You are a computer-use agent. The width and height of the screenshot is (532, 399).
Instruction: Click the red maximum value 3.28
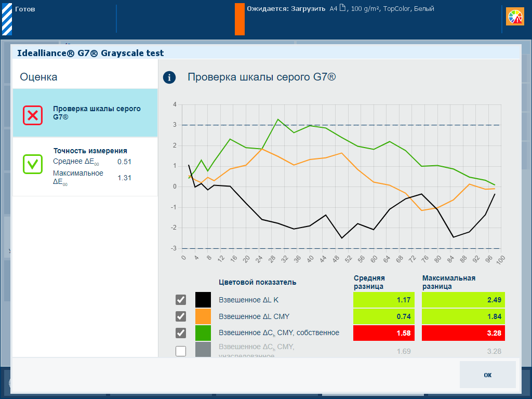tap(463, 333)
